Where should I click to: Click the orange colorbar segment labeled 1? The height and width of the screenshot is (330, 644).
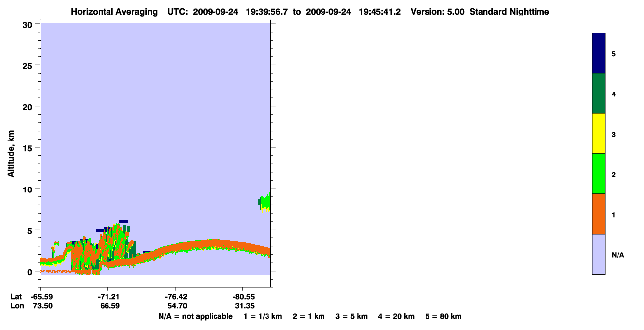[599, 214]
